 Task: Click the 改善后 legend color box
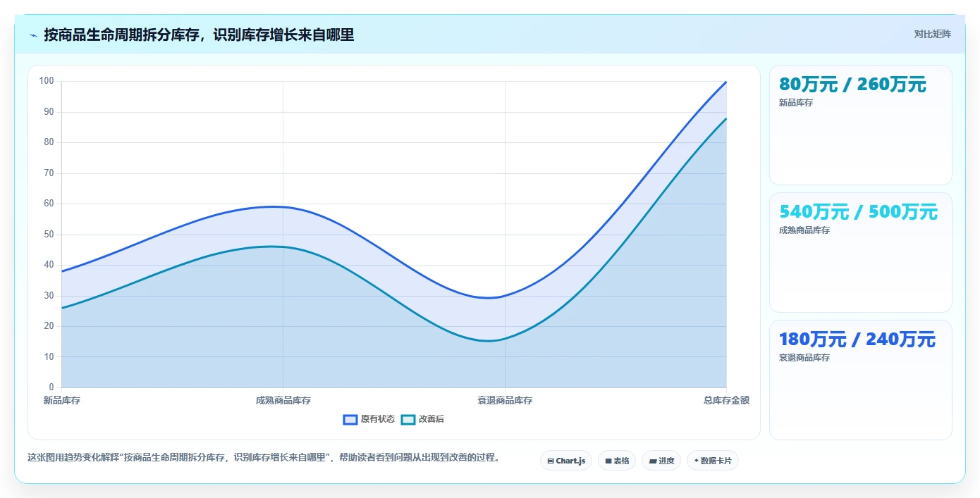coord(408,419)
